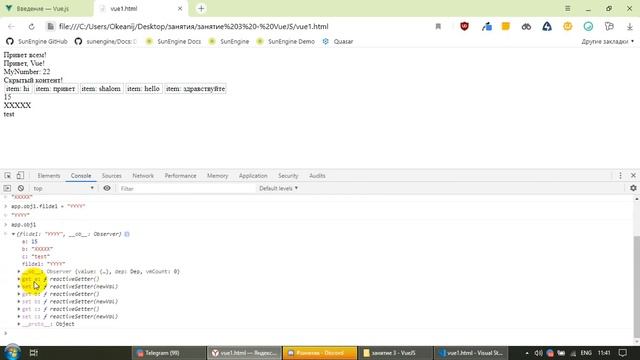Switch the ENG keyboard language indicator
The height and width of the screenshot is (360, 640).
[x=586, y=353]
